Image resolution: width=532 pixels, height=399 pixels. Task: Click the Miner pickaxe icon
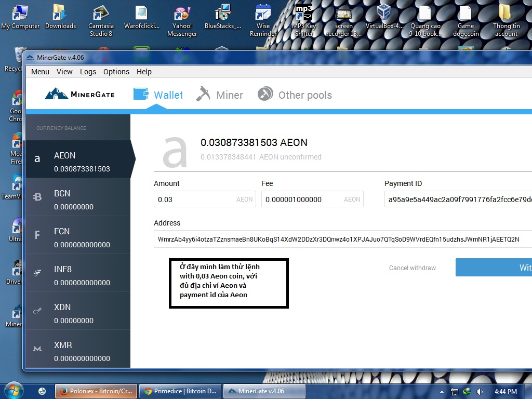click(203, 94)
